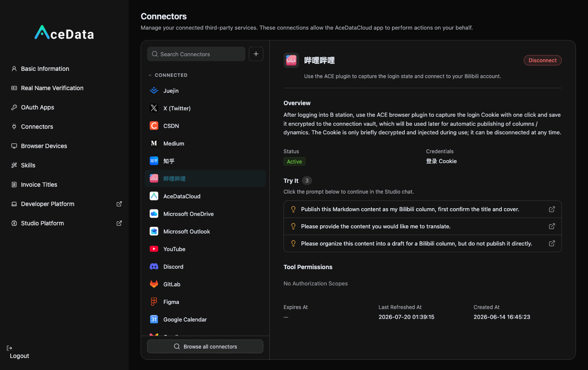The width and height of the screenshot is (588, 370).
Task: Click the AceData logo
Action: [64, 33]
